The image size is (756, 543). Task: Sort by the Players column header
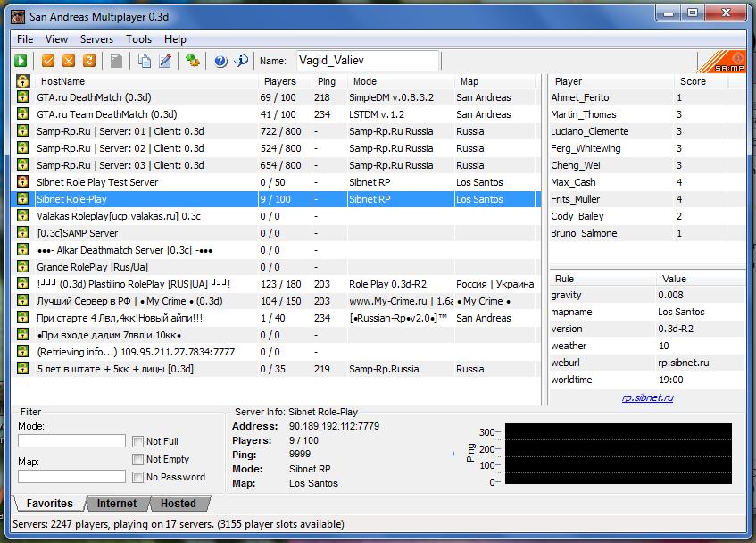click(x=285, y=81)
